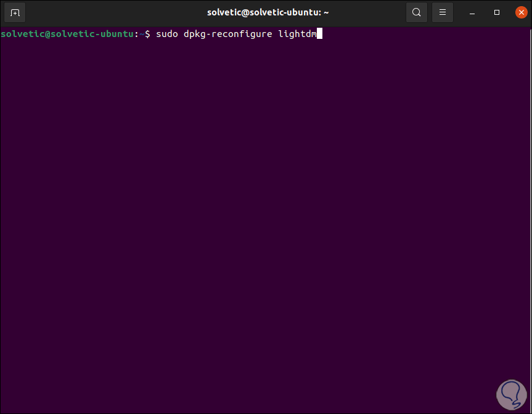This screenshot has height=414, width=532.
Task: Click the orange close control
Action: (x=521, y=12)
